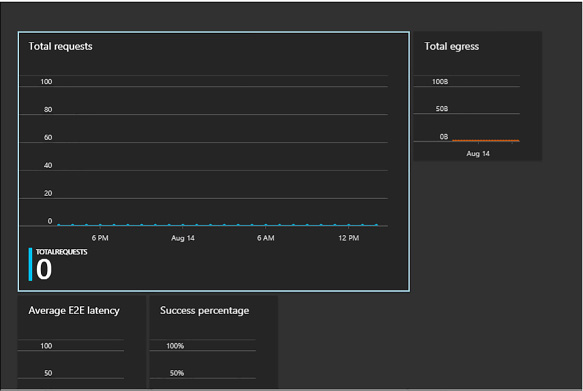The image size is (583, 391).
Task: Click the '0B' axis value in Total egress
Action: tap(444, 136)
